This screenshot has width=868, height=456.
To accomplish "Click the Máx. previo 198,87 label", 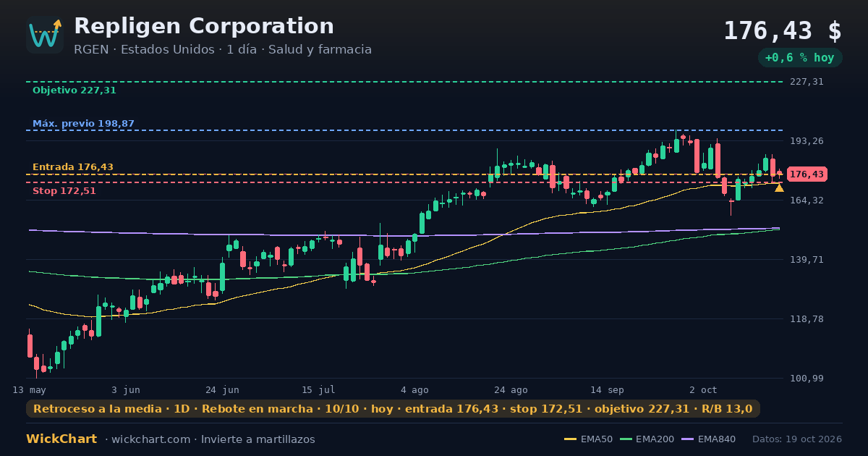I will point(83,124).
